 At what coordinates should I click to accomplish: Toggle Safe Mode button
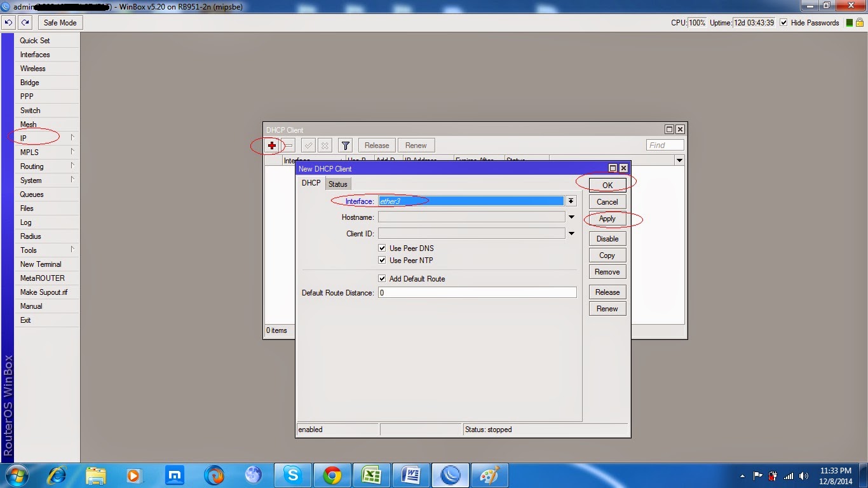click(60, 23)
